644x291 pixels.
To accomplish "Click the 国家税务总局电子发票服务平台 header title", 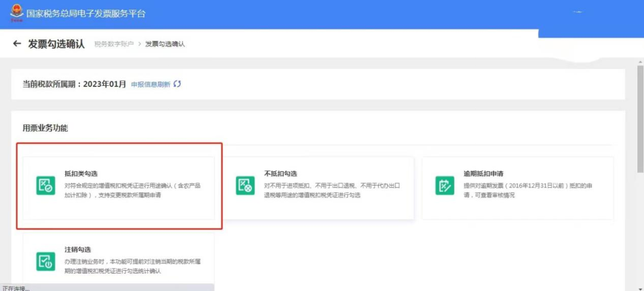I will [86, 13].
